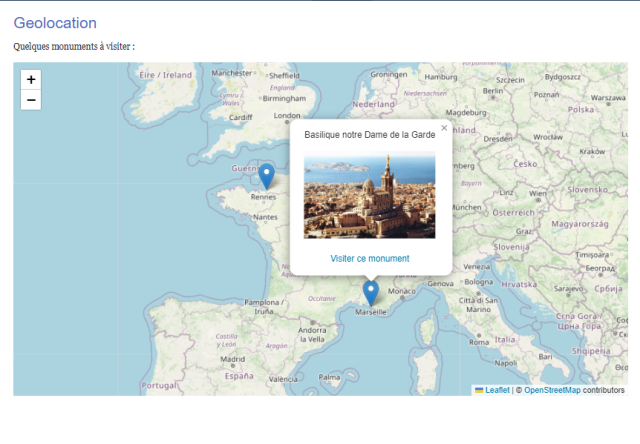Click the Ukrainian flag icon by Leaflet

[x=479, y=390]
